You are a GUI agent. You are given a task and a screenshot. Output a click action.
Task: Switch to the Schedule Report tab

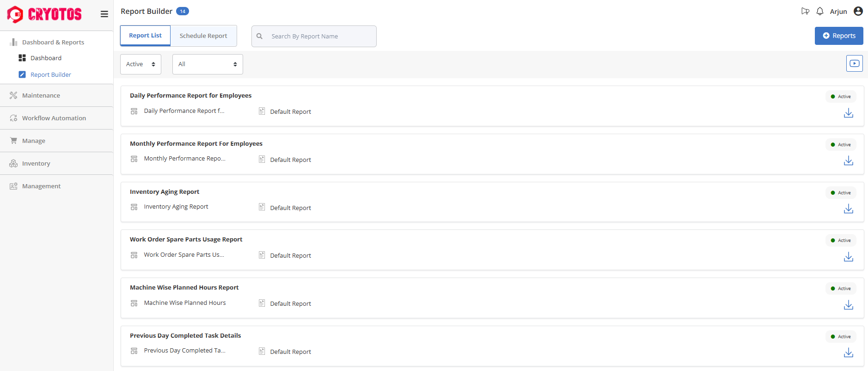point(203,36)
